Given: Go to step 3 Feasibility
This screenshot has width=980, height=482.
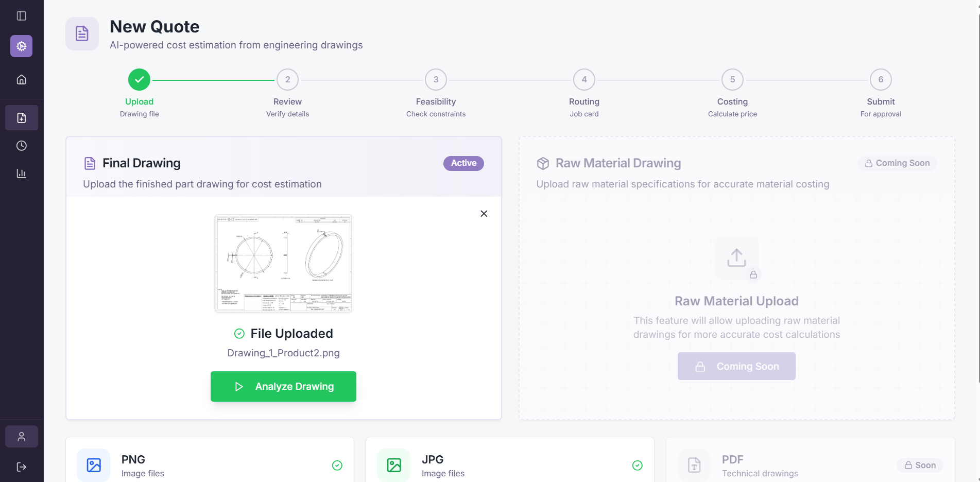Looking at the screenshot, I should (436, 80).
